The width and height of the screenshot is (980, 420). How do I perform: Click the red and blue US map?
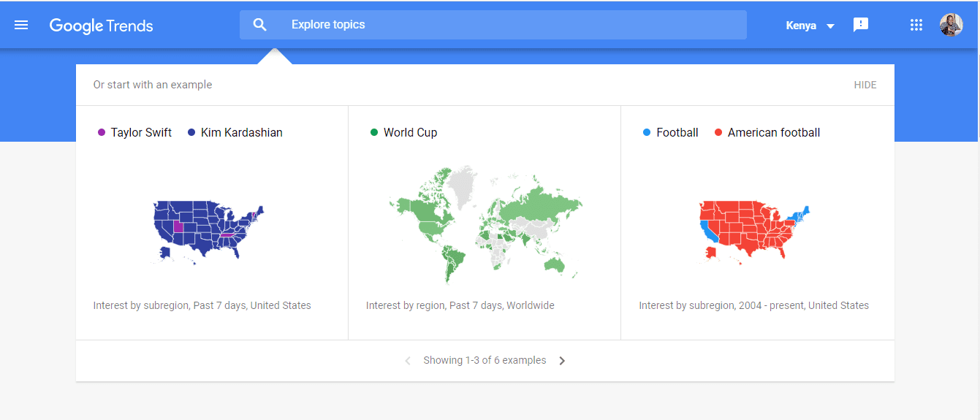click(756, 231)
